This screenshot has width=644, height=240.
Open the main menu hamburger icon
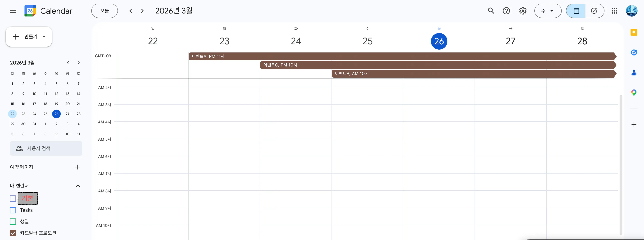click(13, 11)
